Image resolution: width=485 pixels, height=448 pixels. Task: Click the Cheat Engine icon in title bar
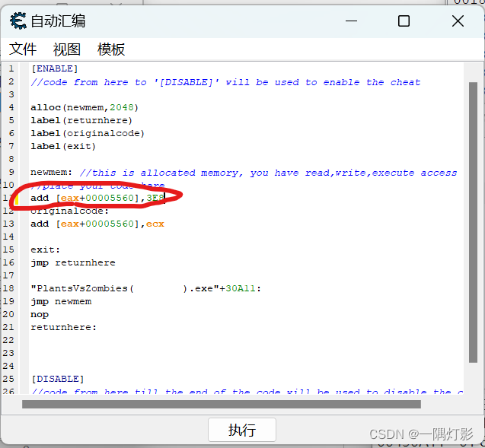click(18, 21)
